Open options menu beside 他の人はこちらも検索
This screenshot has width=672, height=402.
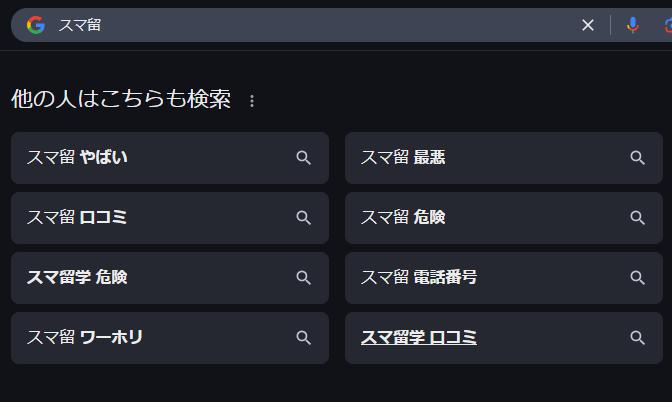tap(252, 101)
